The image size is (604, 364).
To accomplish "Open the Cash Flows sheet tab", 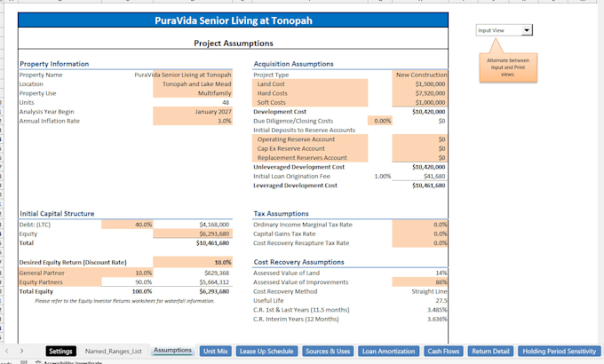I will coord(443,351).
